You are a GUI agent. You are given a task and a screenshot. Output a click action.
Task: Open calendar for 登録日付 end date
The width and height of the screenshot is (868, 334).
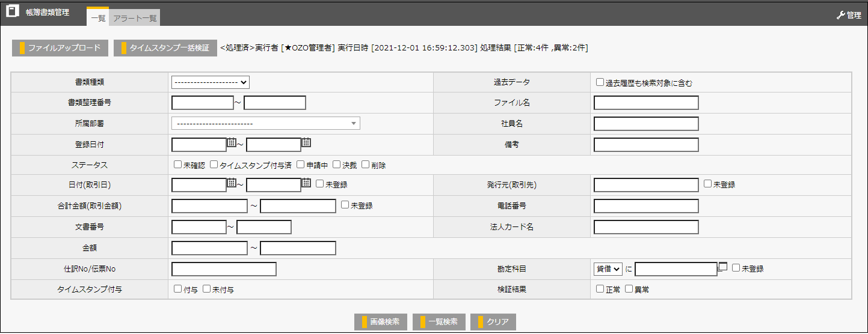306,143
